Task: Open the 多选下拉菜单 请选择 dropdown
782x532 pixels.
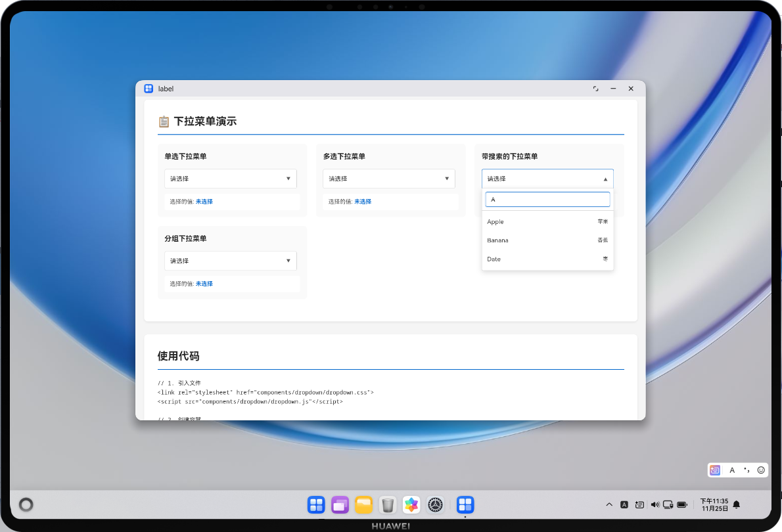Action: [x=388, y=178]
